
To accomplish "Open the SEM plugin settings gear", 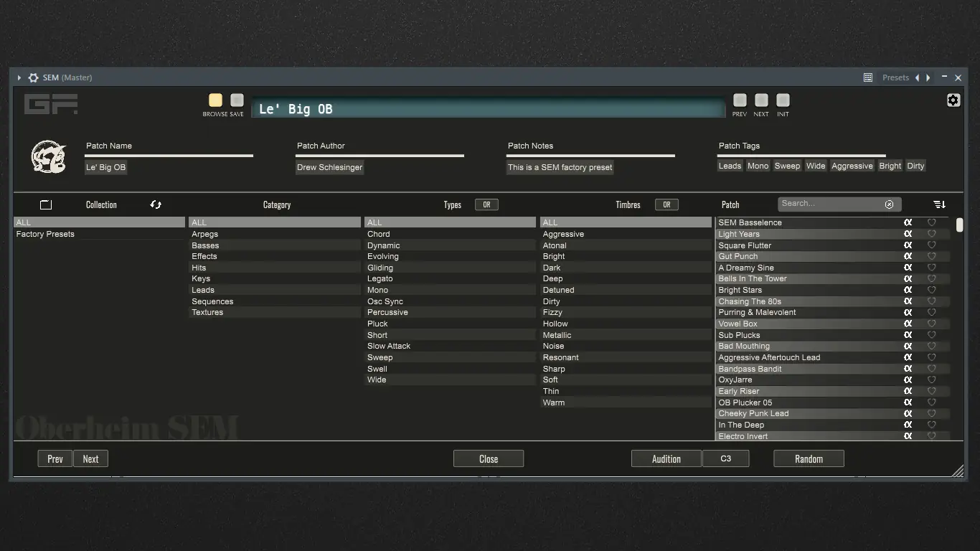I will 33,77.
